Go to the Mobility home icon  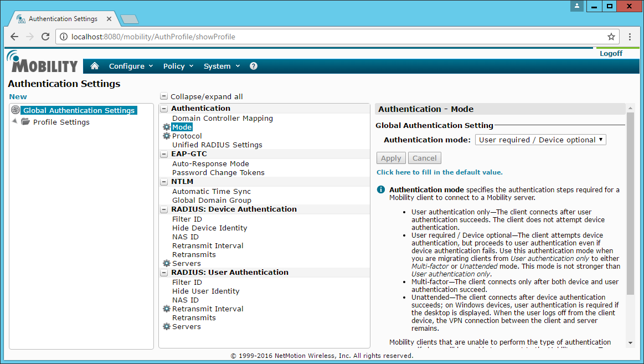95,66
